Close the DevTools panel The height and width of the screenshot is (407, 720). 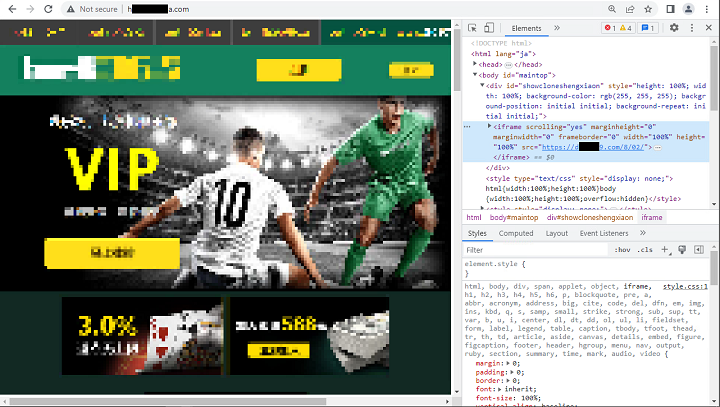click(x=709, y=28)
